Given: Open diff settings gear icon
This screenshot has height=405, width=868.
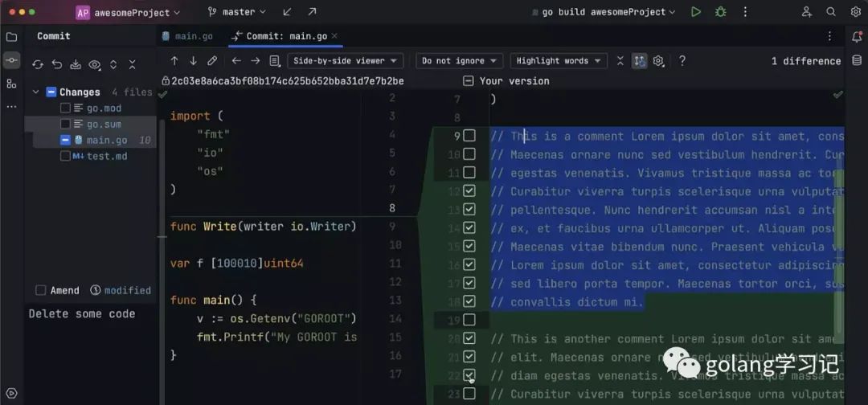Looking at the screenshot, I should [658, 61].
